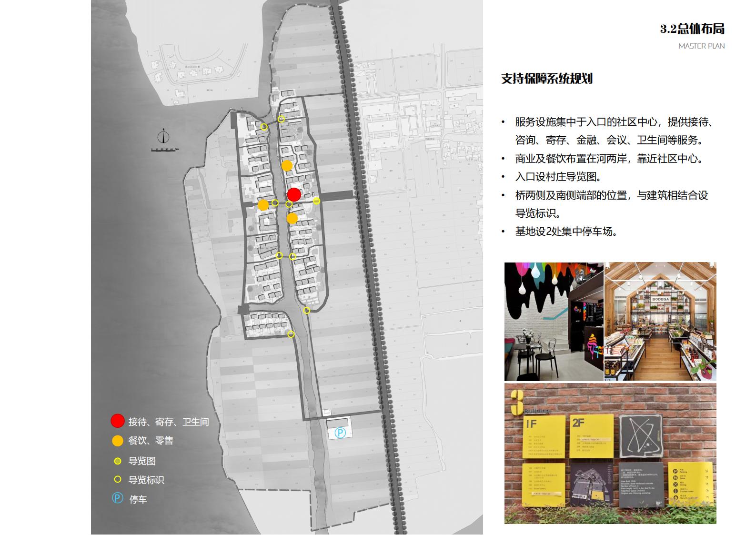Open the brick wall signage photo

pyautogui.click(x=610, y=453)
